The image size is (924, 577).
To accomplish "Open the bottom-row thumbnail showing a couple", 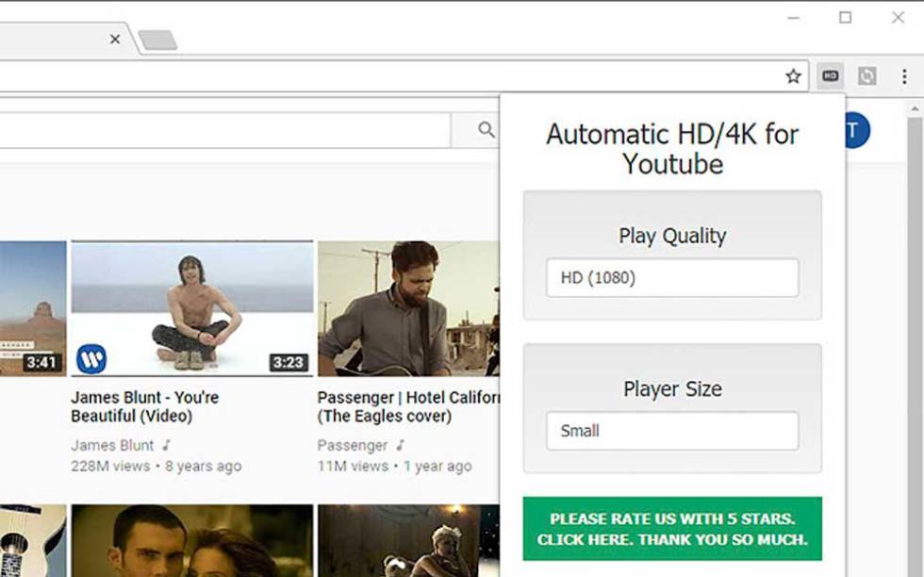I will 192,540.
